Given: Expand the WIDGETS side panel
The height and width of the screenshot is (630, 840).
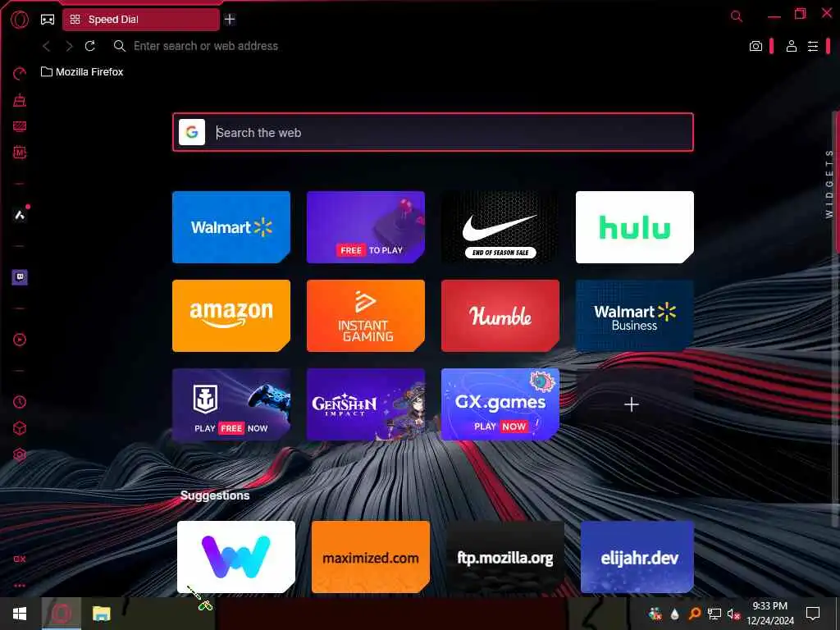Looking at the screenshot, I should [829, 184].
